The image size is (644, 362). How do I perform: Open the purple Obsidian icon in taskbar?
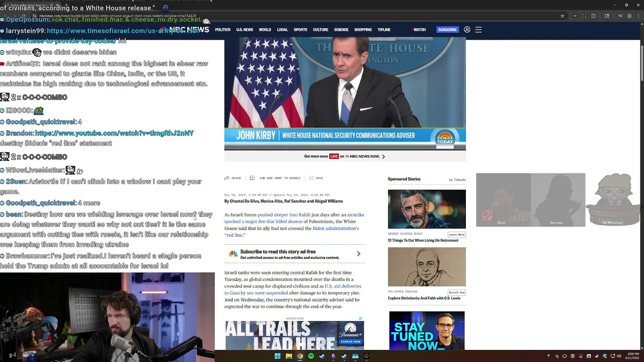pyautogui.click(x=333, y=356)
